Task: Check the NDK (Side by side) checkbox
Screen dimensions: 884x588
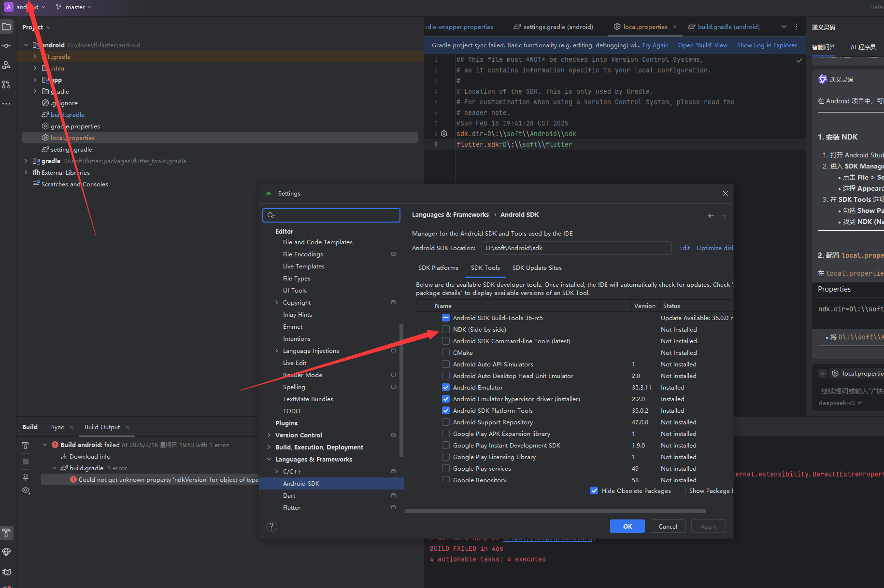Action: 446,329
